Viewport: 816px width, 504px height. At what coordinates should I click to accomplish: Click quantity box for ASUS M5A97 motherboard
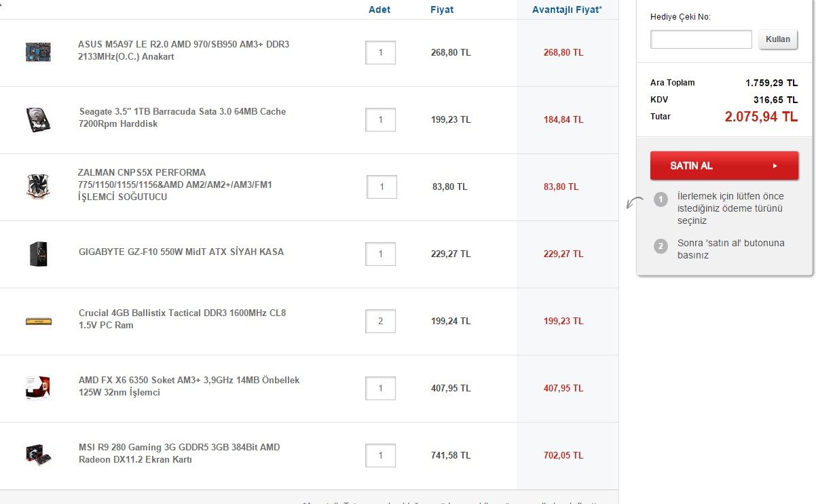click(x=380, y=52)
